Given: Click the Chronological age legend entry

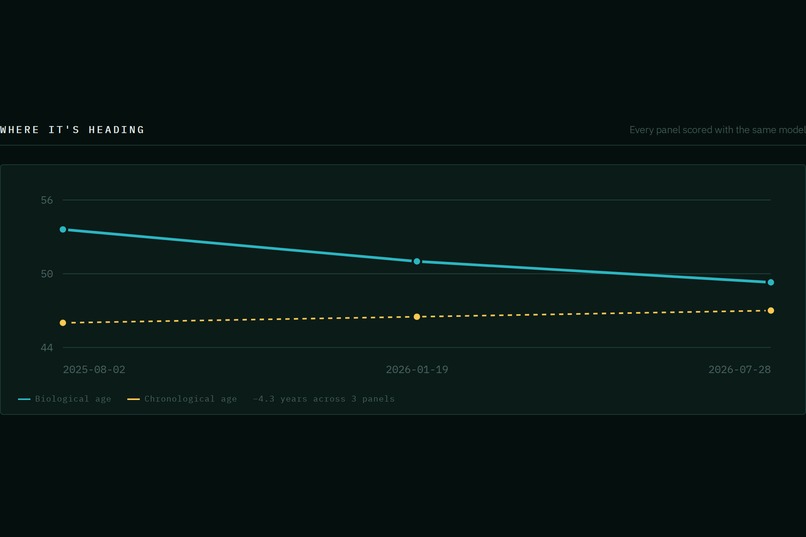Looking at the screenshot, I should tap(182, 399).
